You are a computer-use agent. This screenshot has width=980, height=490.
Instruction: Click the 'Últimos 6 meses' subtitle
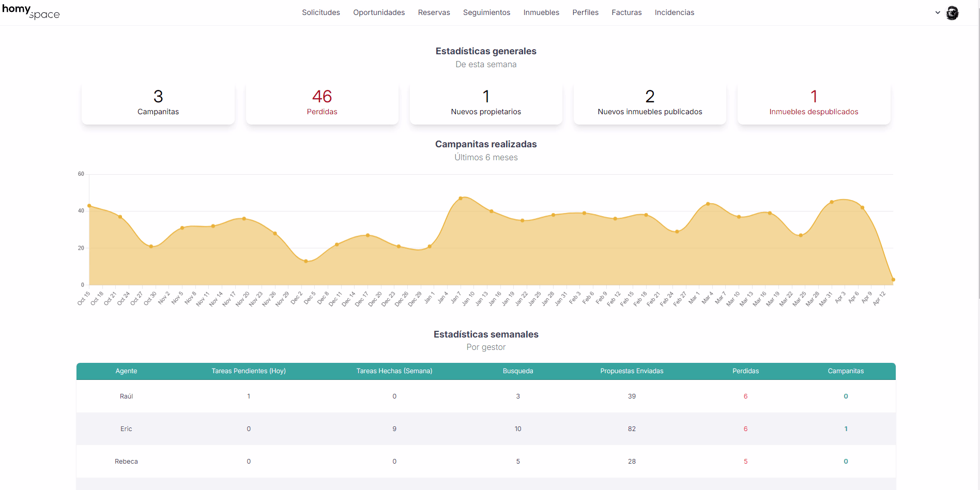(x=486, y=158)
